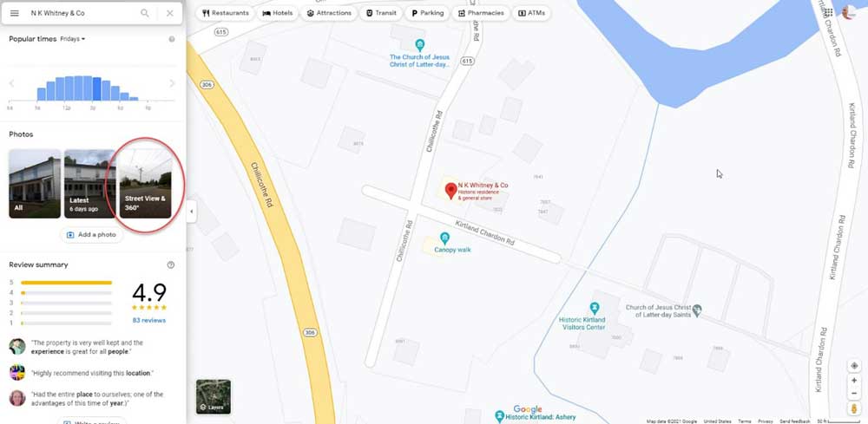Viewport: 868px width, 424px height.
Task: Select the Pegman Street View icon
Action: point(854,408)
